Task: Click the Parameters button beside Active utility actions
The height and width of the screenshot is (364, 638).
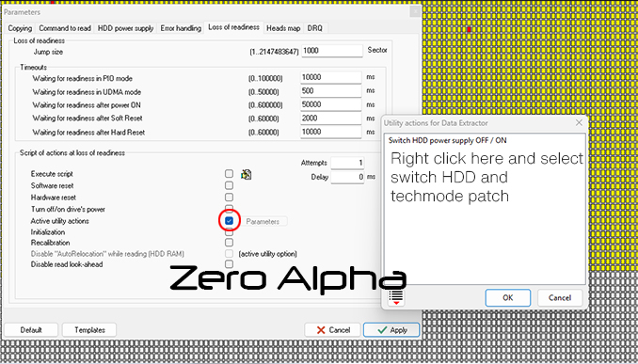Action: 263,222
